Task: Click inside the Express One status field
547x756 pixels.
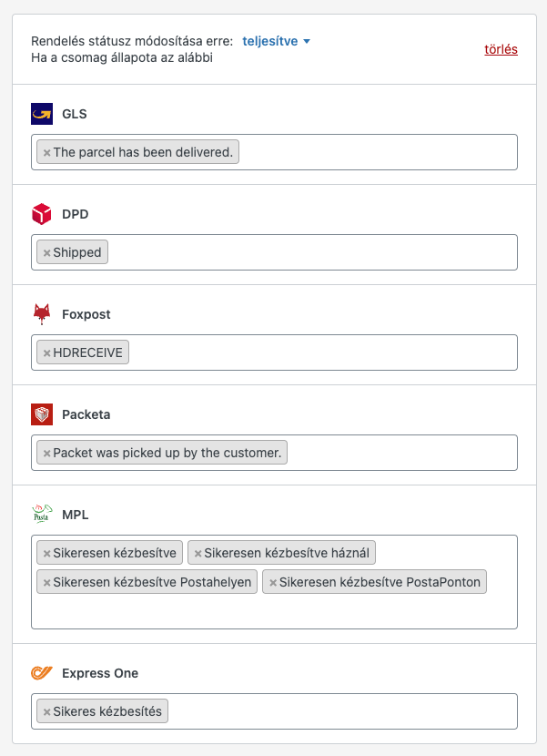Action: pyautogui.click(x=342, y=711)
